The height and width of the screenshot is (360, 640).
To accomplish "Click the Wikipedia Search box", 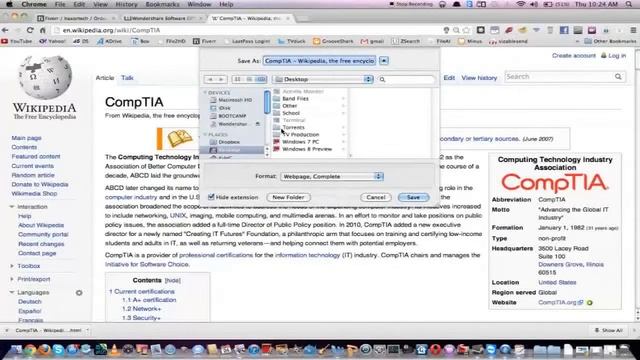I will (564, 77).
